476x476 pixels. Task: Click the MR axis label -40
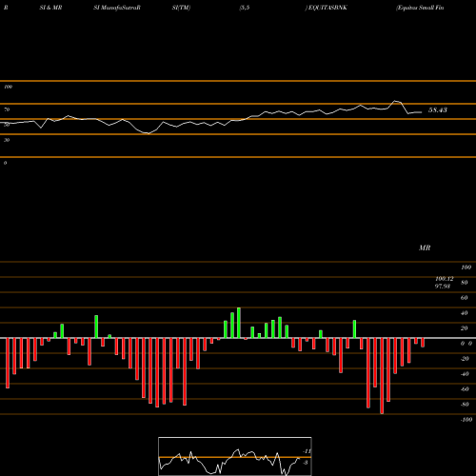point(465,374)
